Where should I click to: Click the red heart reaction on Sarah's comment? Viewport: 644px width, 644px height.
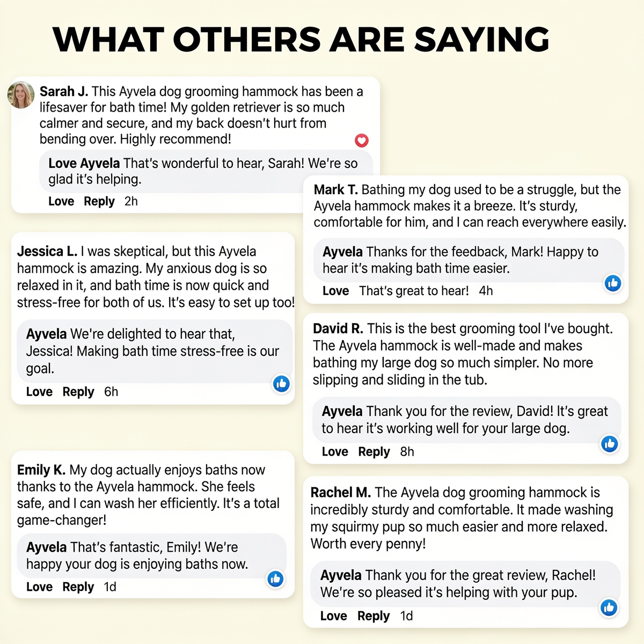[x=362, y=141]
